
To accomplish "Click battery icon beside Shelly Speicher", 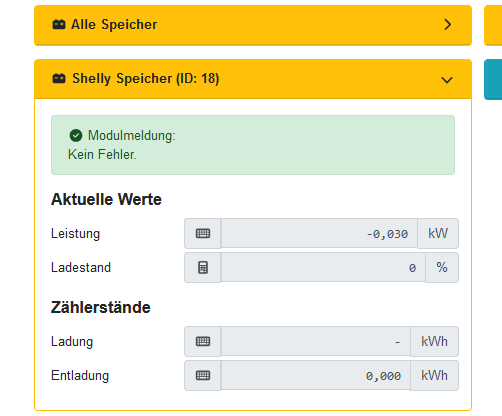I will 59,78.
